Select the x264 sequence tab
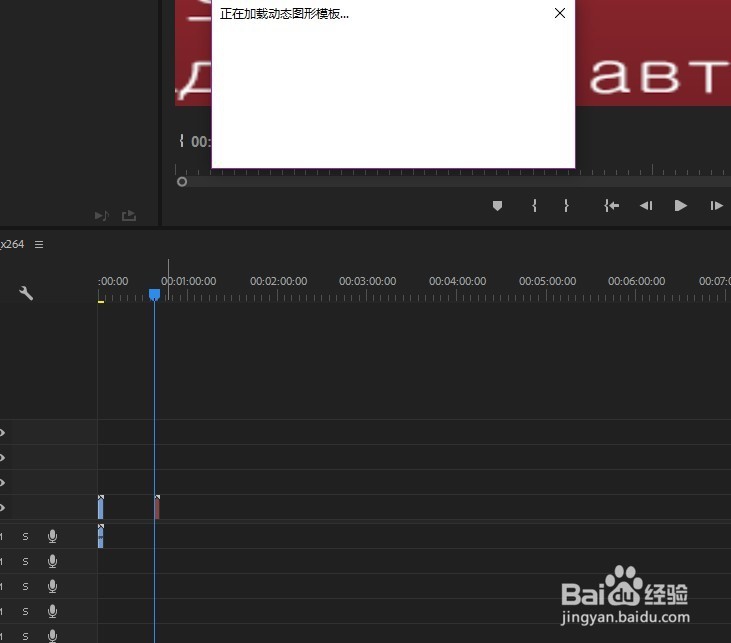 tap(12, 244)
